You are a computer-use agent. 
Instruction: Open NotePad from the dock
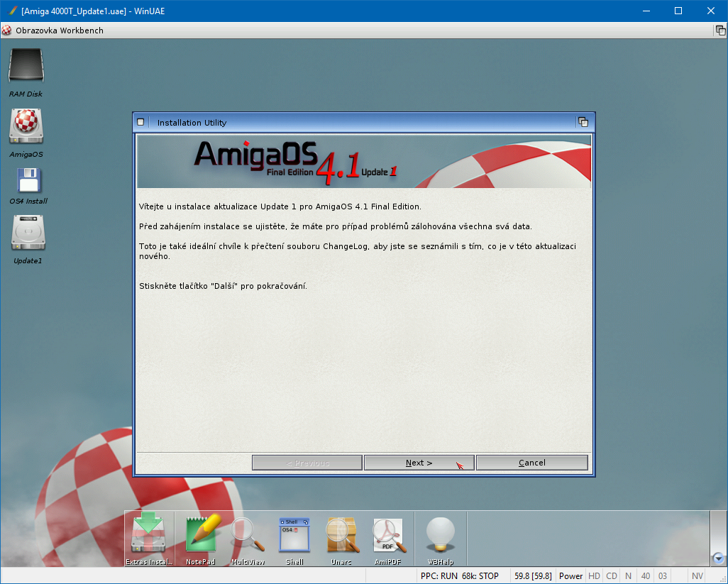(201, 535)
